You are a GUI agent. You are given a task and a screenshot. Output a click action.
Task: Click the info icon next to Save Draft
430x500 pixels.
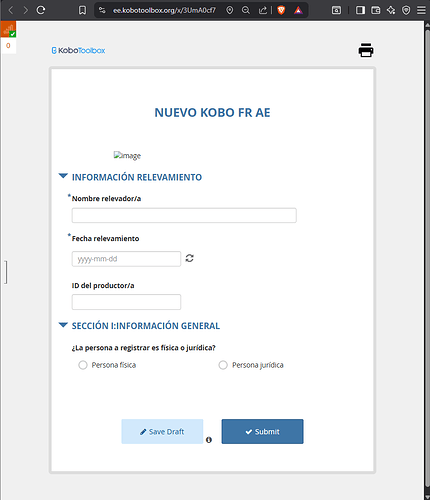(209, 440)
